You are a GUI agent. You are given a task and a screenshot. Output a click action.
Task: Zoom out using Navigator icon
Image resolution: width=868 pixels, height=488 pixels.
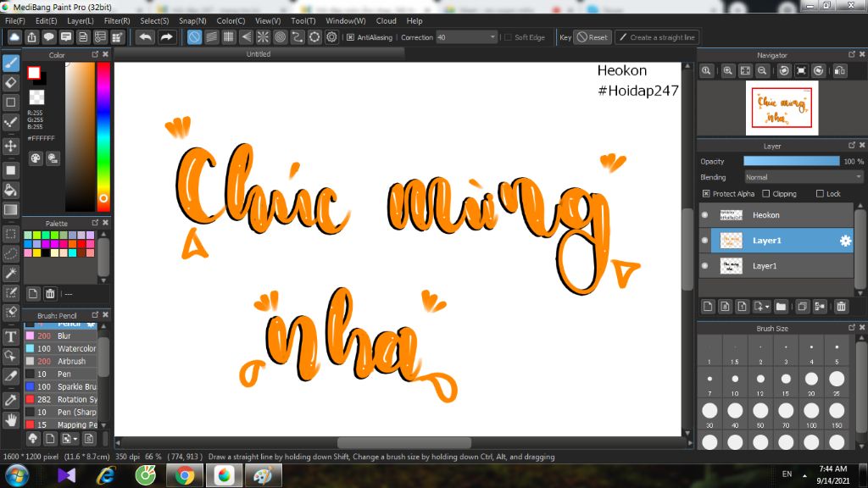(762, 70)
